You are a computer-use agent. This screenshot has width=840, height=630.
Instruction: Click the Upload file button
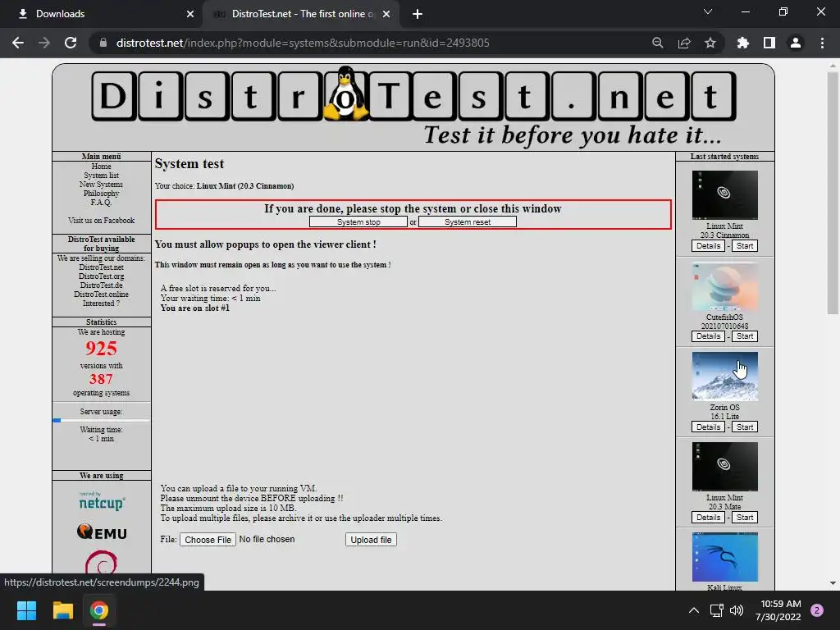(x=371, y=540)
